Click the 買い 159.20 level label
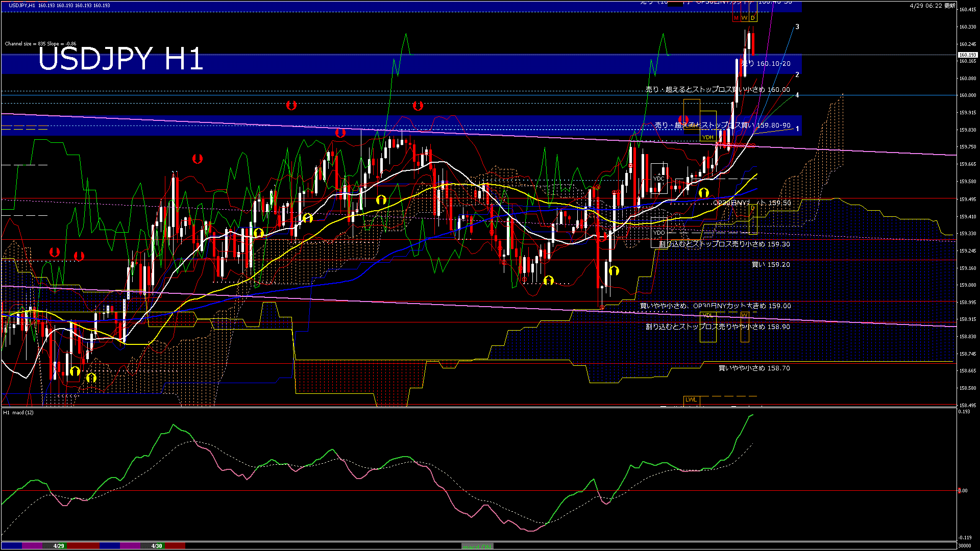 click(x=771, y=265)
